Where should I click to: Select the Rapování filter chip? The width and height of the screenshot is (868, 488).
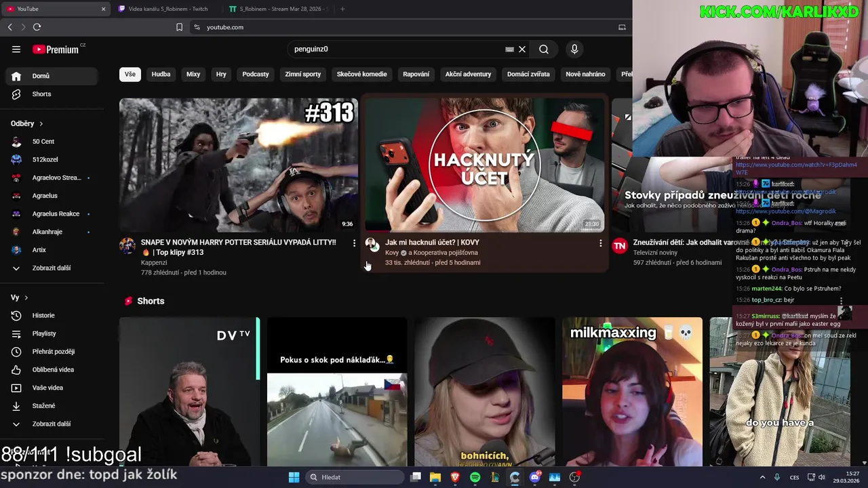coord(416,75)
